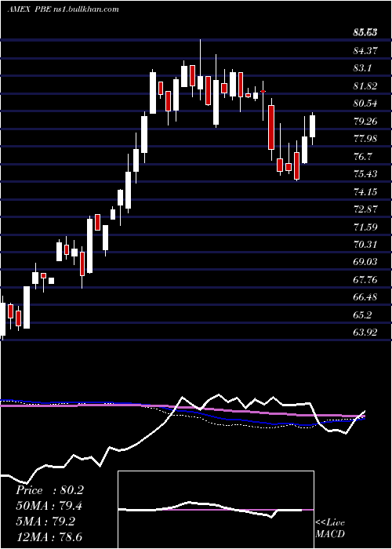Click the <<Live MACD label
The width and height of the screenshot is (392, 549).
pyautogui.click(x=330, y=529)
